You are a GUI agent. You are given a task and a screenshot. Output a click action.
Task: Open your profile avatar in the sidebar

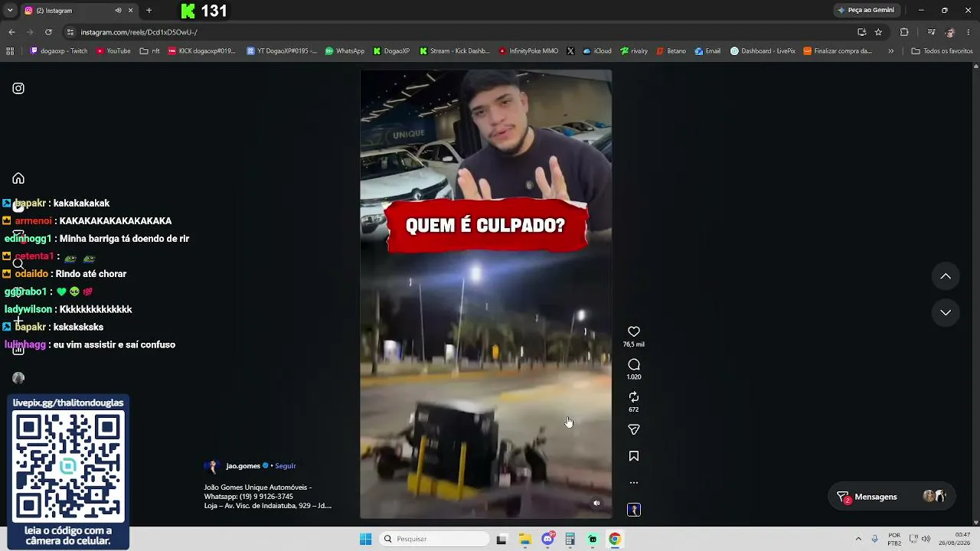(18, 378)
